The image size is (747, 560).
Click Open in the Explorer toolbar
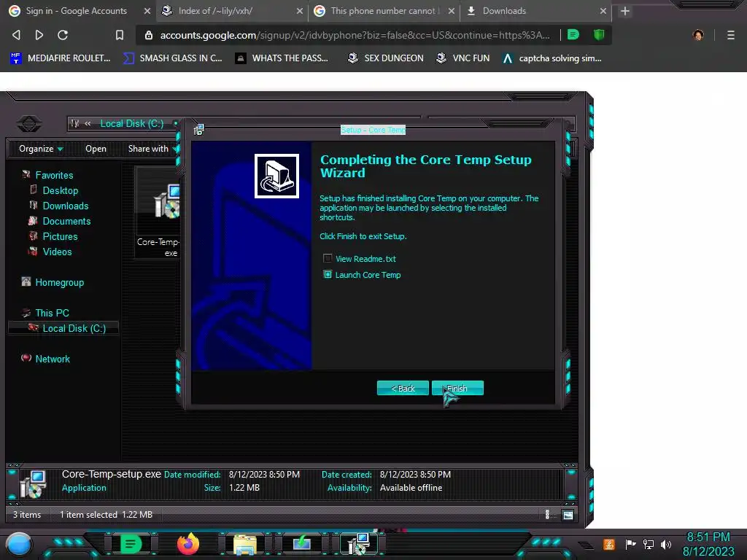point(96,149)
